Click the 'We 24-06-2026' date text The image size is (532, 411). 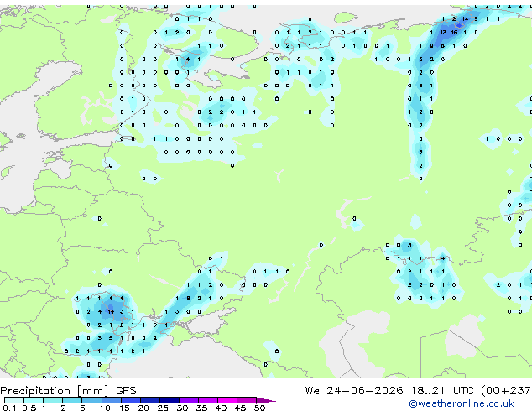pos(354,391)
